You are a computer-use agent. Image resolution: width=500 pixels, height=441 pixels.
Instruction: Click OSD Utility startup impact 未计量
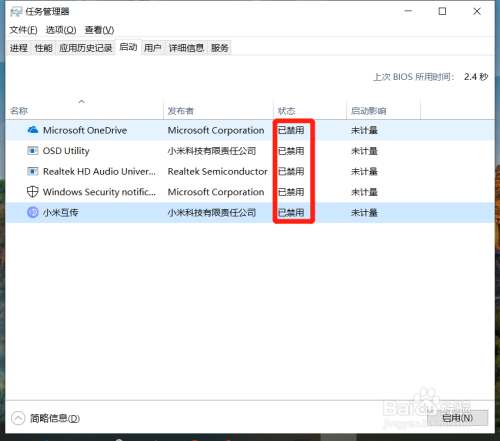click(364, 151)
